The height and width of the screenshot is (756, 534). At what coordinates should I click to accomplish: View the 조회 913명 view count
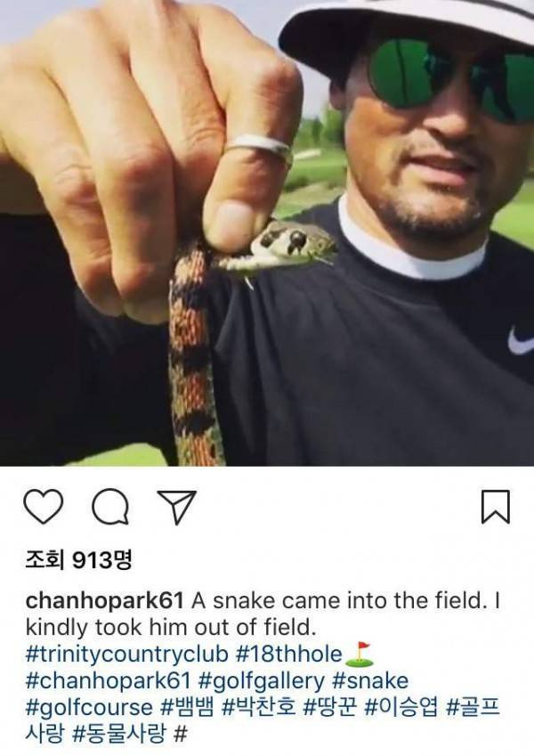pos(78,560)
